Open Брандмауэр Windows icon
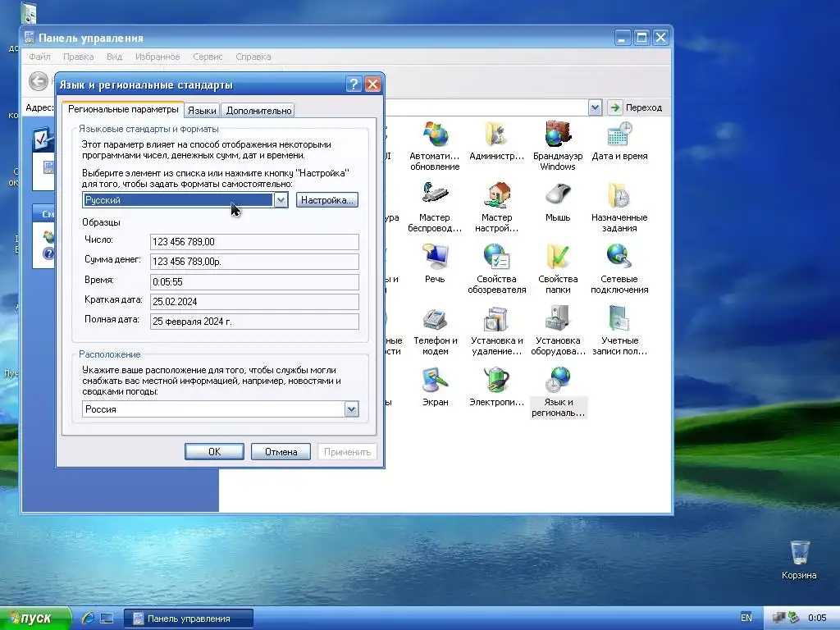Image resolution: width=840 pixels, height=630 pixels. tap(558, 145)
